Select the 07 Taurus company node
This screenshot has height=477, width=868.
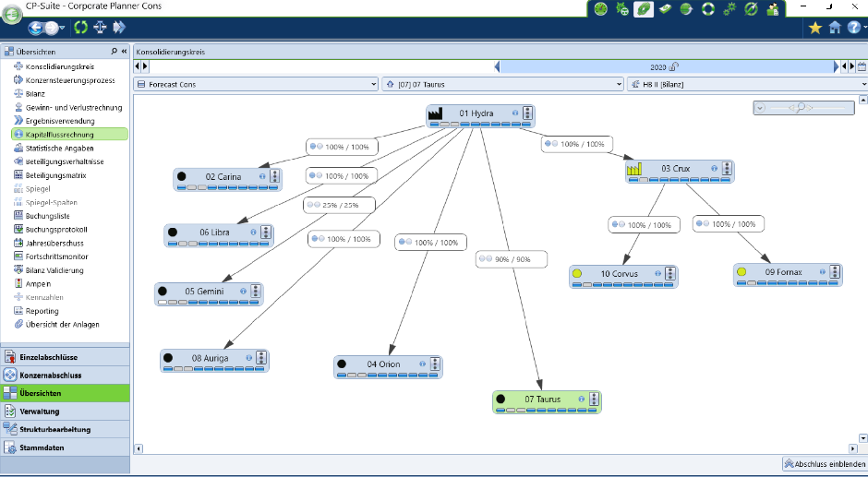click(547, 401)
